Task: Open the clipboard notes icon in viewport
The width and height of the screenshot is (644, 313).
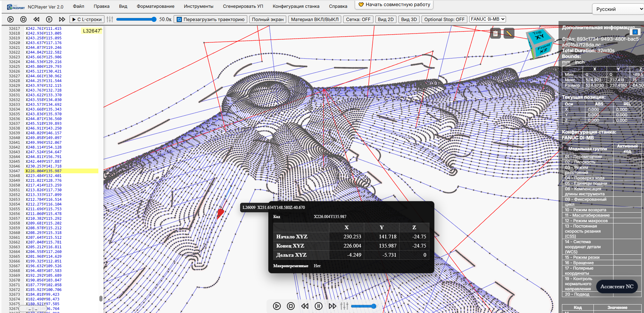Action: click(x=495, y=33)
